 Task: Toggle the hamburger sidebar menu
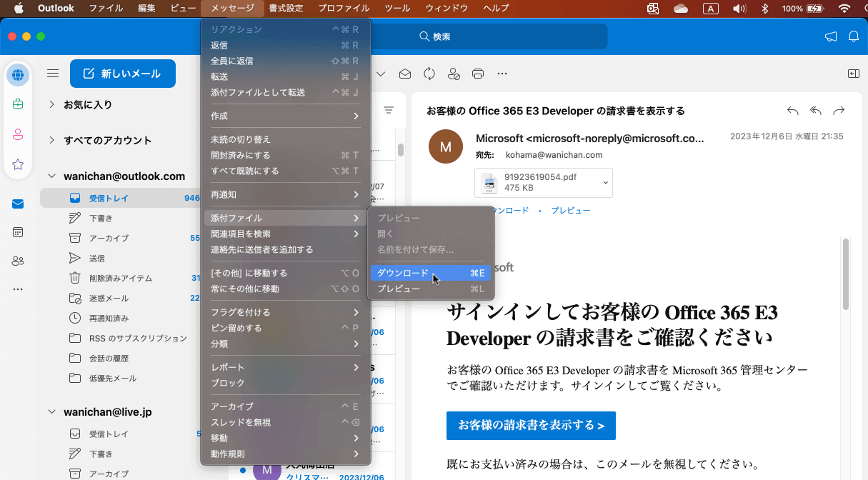(52, 74)
